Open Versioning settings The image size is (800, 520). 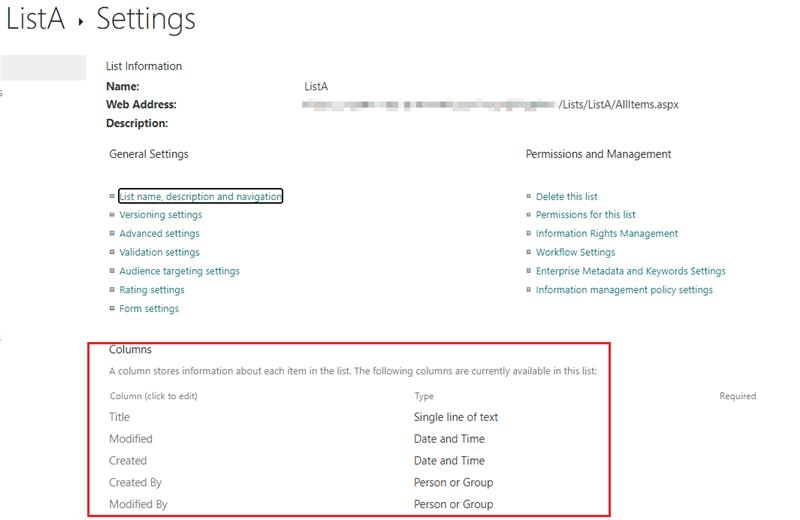pyautogui.click(x=161, y=215)
